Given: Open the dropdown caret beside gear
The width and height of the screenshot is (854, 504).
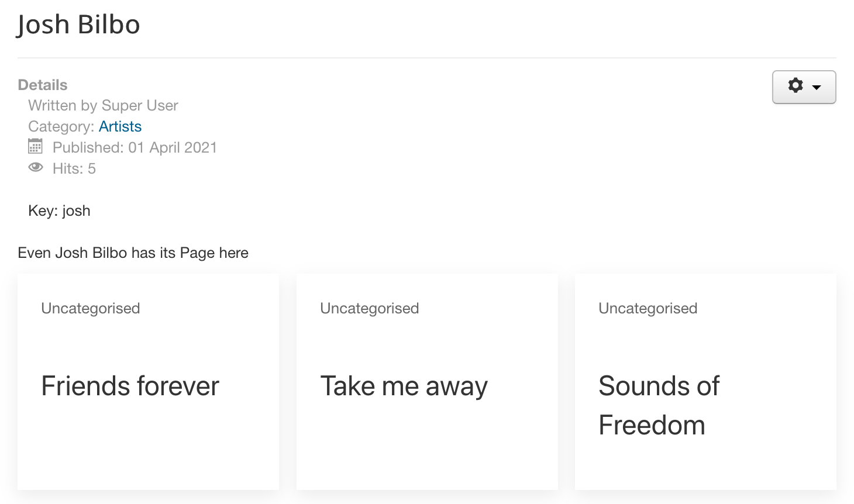Looking at the screenshot, I should (817, 87).
